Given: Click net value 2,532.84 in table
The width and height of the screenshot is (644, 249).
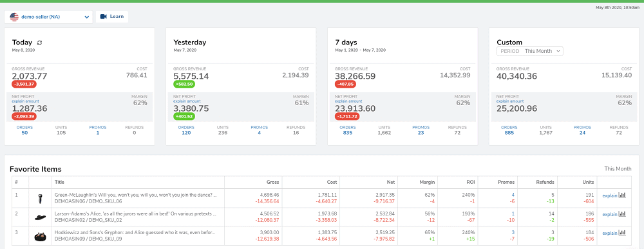Looking at the screenshot, I should (385, 214).
